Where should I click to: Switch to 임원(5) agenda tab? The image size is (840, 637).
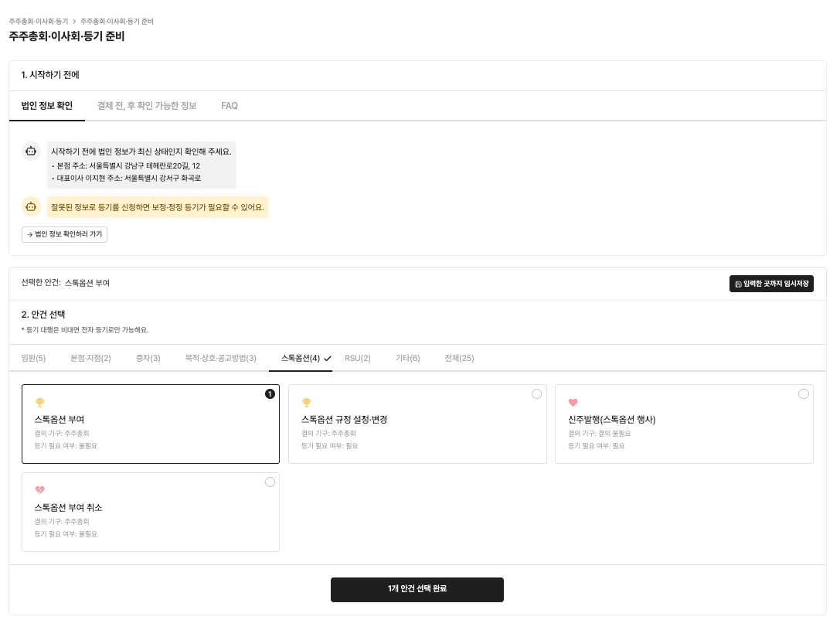click(x=33, y=358)
